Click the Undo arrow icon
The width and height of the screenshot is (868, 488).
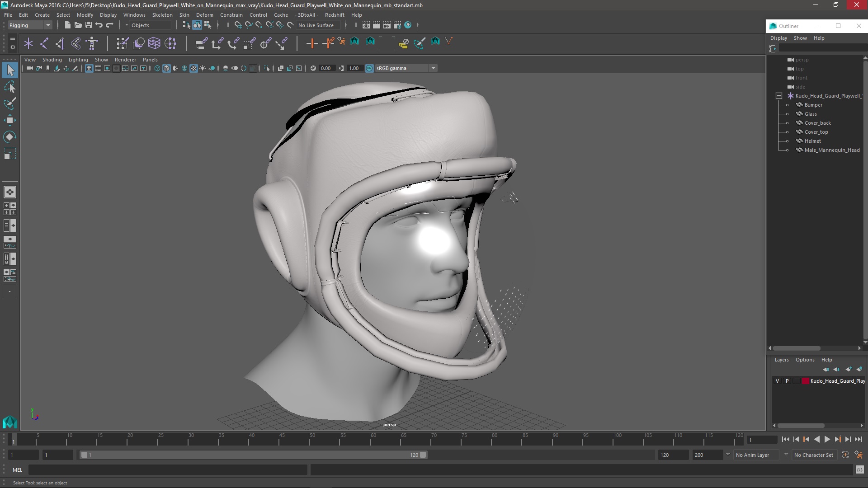click(x=99, y=25)
